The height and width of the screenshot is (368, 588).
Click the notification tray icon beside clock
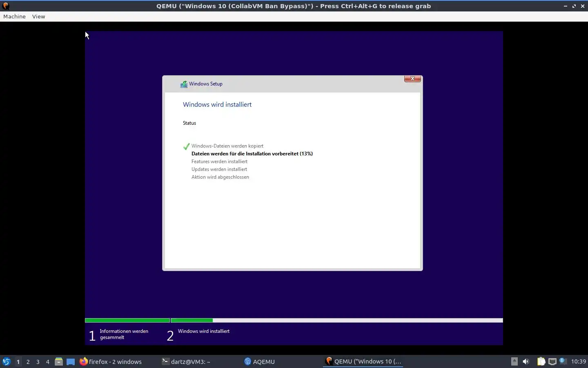[563, 361]
